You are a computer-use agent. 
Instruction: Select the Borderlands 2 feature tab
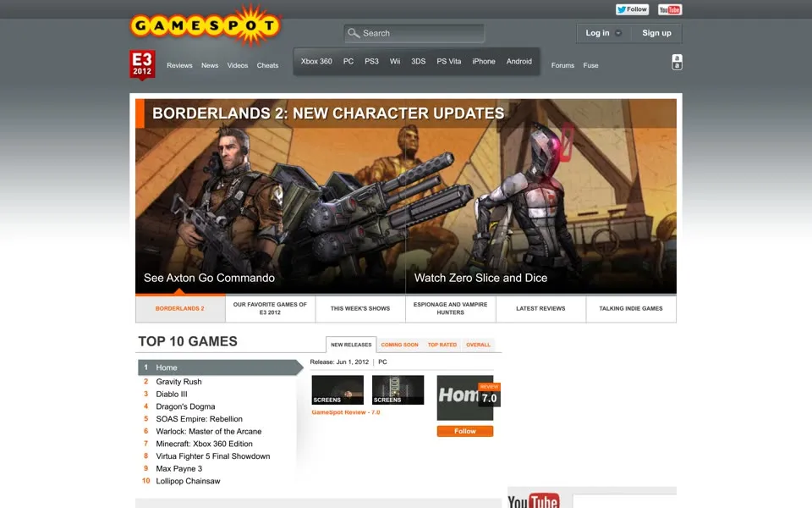pyautogui.click(x=180, y=308)
